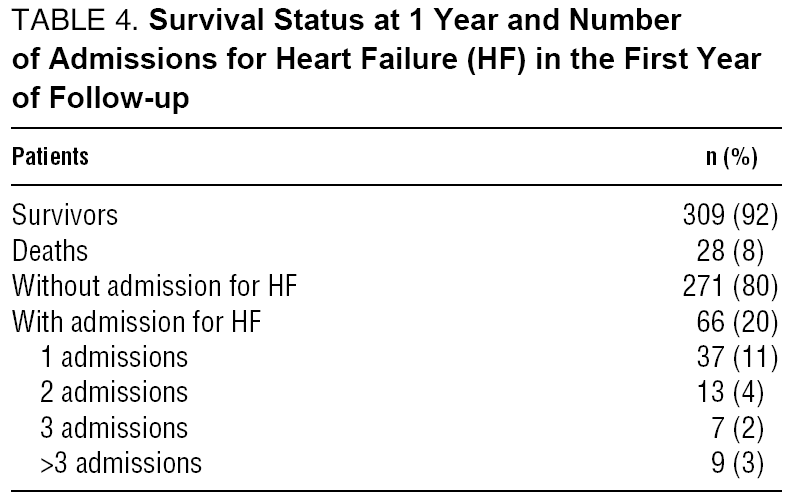
Task: Select the '1 admissions' row label
Action: tap(114, 357)
